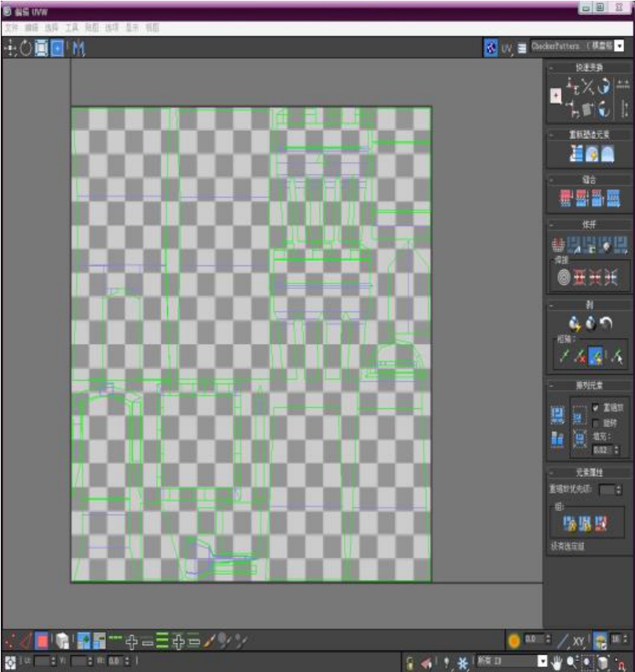This screenshot has width=635, height=672.
Task: Collapse the 剥 rollout
Action: tap(589, 305)
